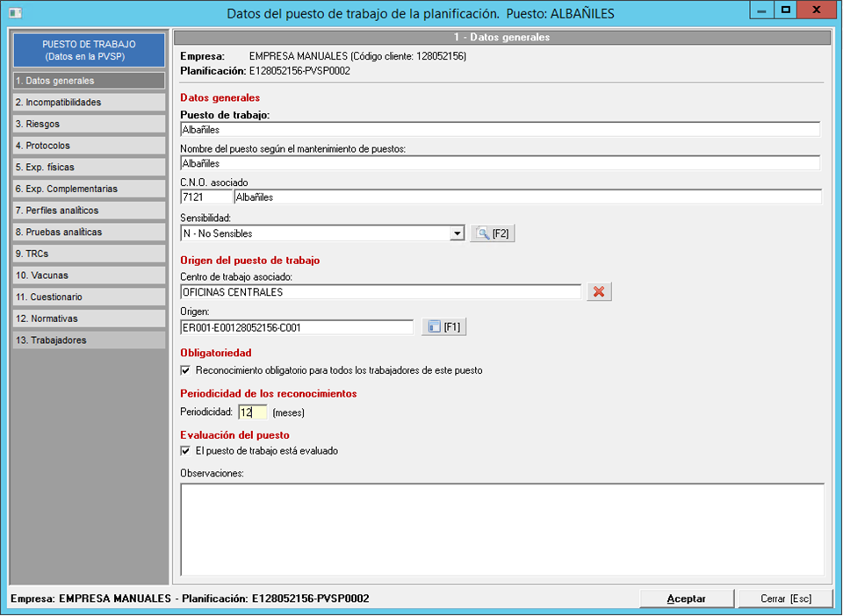
Task: Expand the Sensibilidad dropdown arrow
Action: point(457,233)
